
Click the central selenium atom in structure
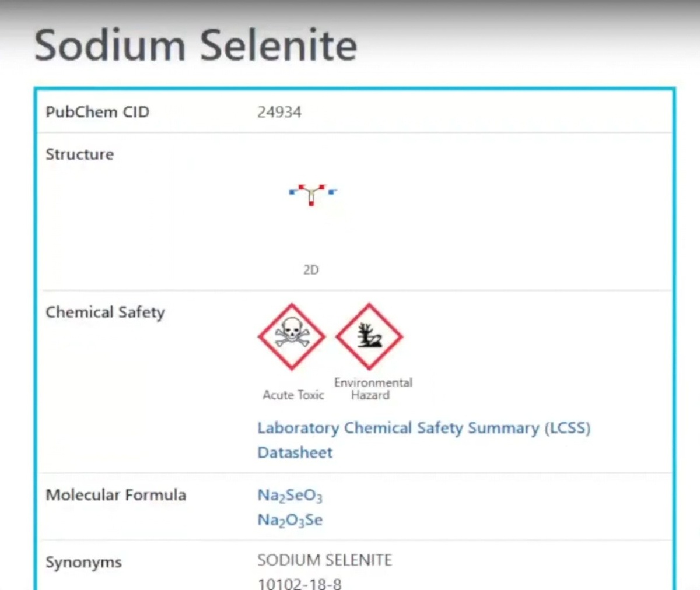pos(312,190)
